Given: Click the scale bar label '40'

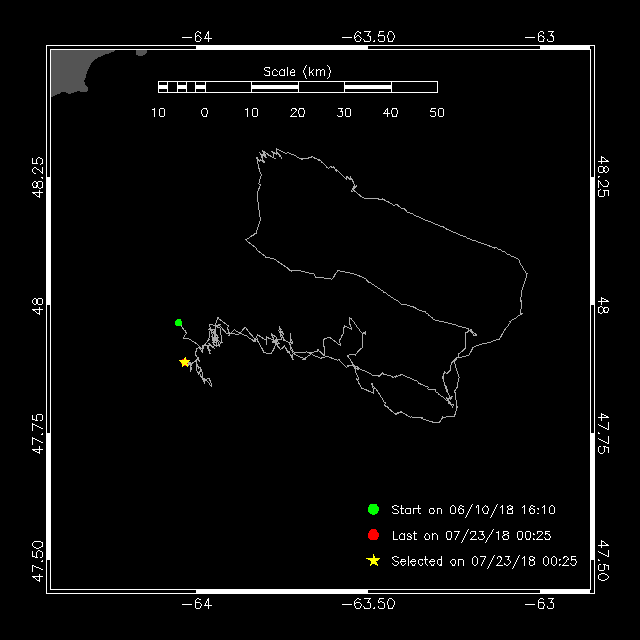Looking at the screenshot, I should [x=391, y=113].
